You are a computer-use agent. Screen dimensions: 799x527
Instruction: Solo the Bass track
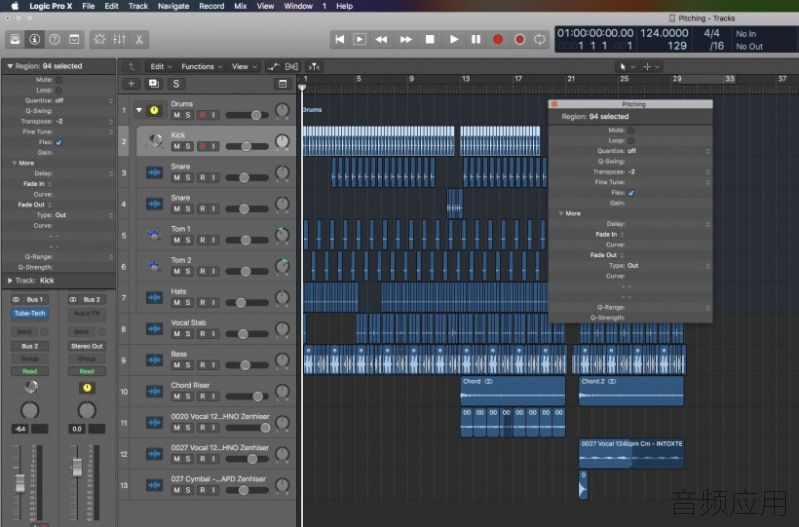click(x=188, y=365)
